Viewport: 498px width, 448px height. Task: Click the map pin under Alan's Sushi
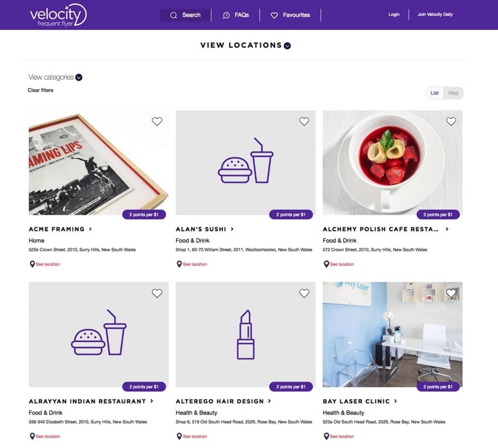179,264
